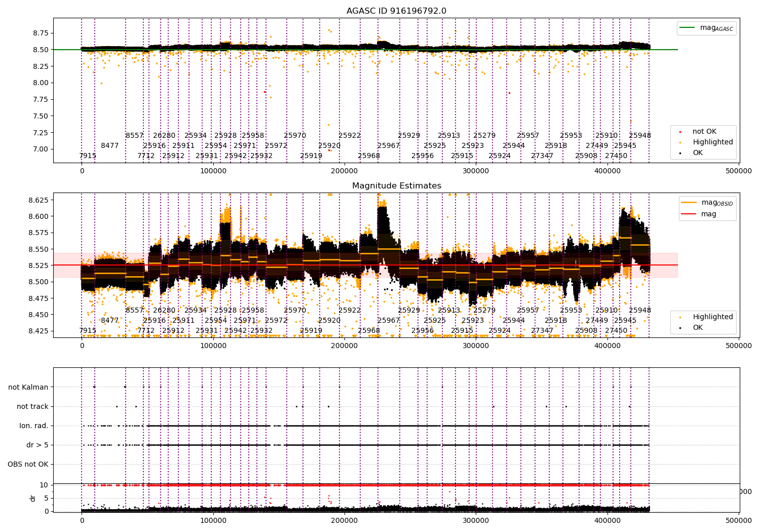This screenshot has height=532, width=760.
Task: Select the orange mag OBSID legend line
Action: (690, 203)
